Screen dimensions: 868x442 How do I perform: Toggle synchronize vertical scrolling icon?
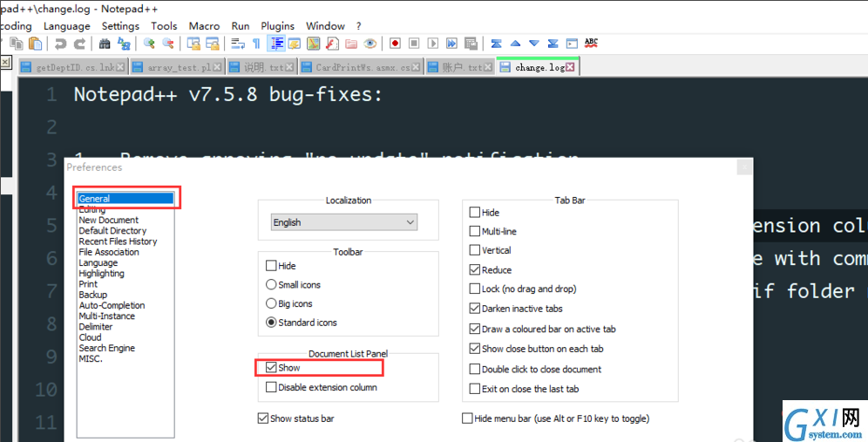[193, 44]
